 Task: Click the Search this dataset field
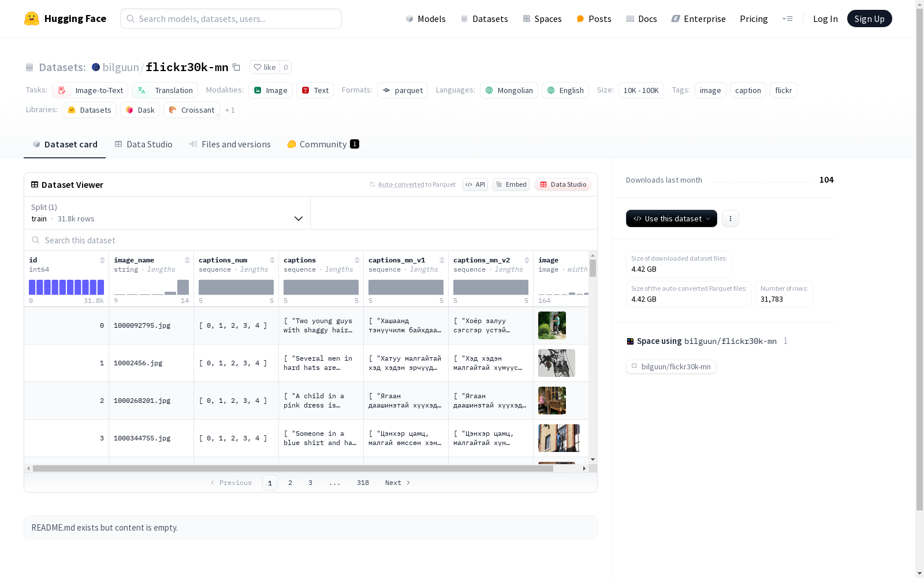point(311,240)
